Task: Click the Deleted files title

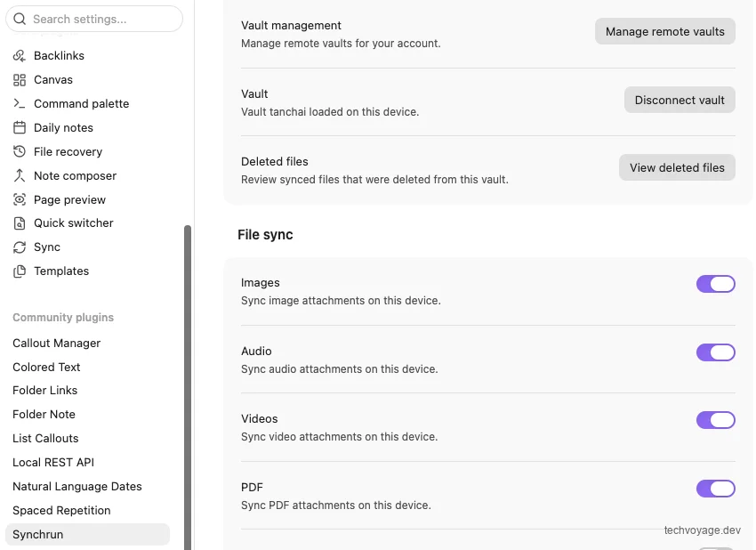Action: (x=274, y=162)
